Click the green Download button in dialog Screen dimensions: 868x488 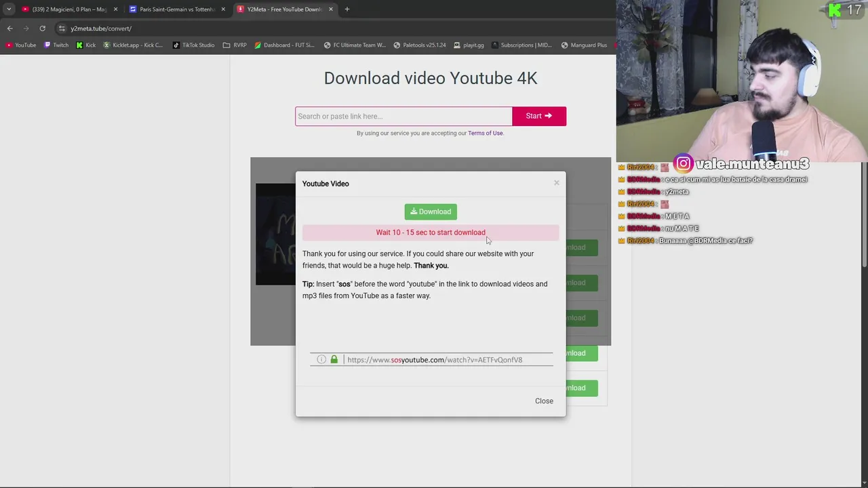tap(431, 211)
